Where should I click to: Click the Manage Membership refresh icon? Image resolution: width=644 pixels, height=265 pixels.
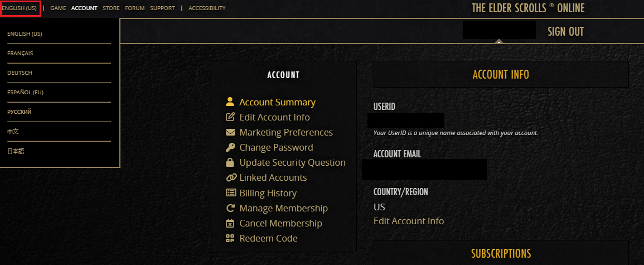(230, 208)
